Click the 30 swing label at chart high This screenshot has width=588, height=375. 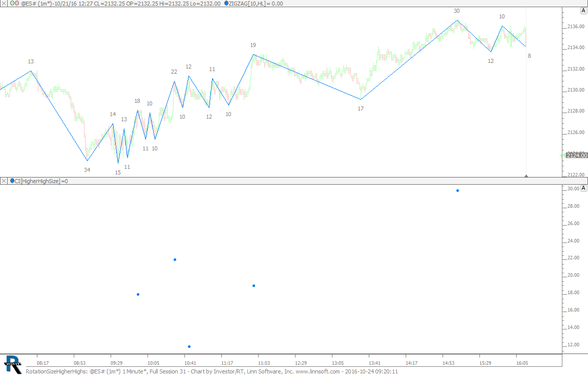[457, 11]
